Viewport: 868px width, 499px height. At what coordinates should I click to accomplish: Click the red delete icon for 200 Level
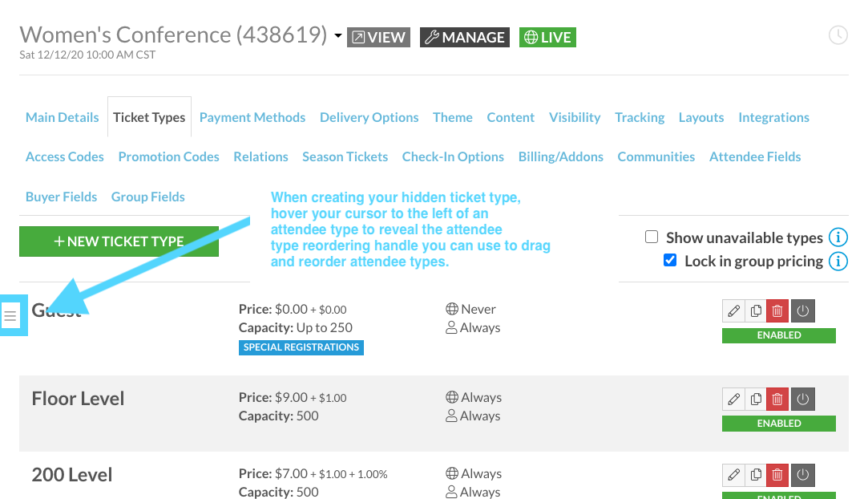pos(777,475)
